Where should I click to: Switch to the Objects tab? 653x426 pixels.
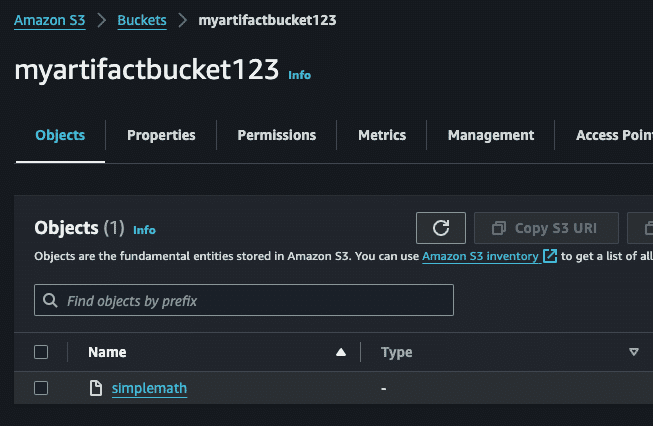click(x=60, y=135)
